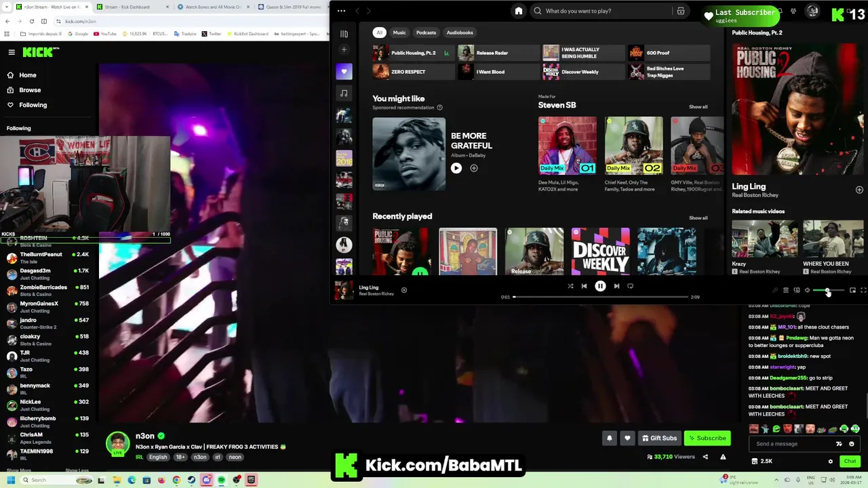Open the Discover Weekly cover in Recently played
Image resolution: width=868 pixels, height=488 pixels.
[x=600, y=251]
